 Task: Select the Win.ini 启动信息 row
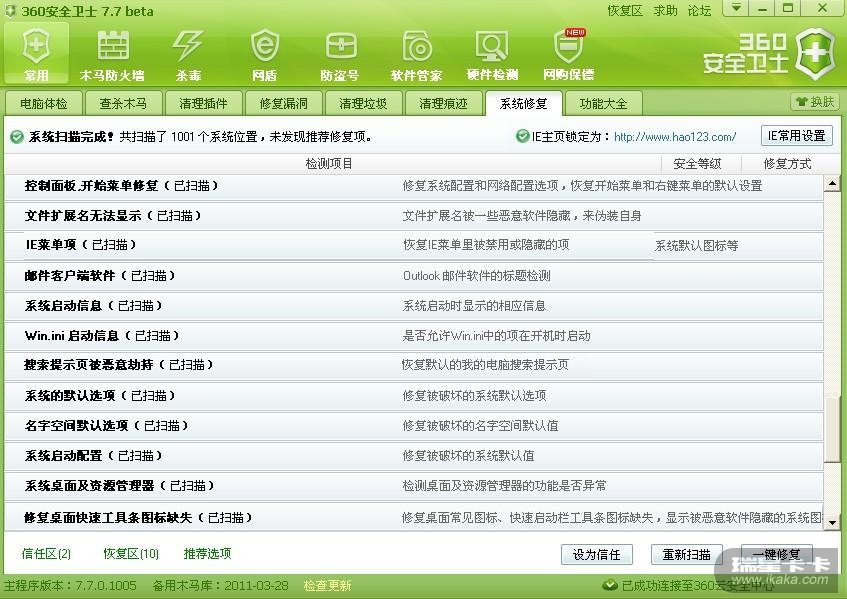click(414, 336)
